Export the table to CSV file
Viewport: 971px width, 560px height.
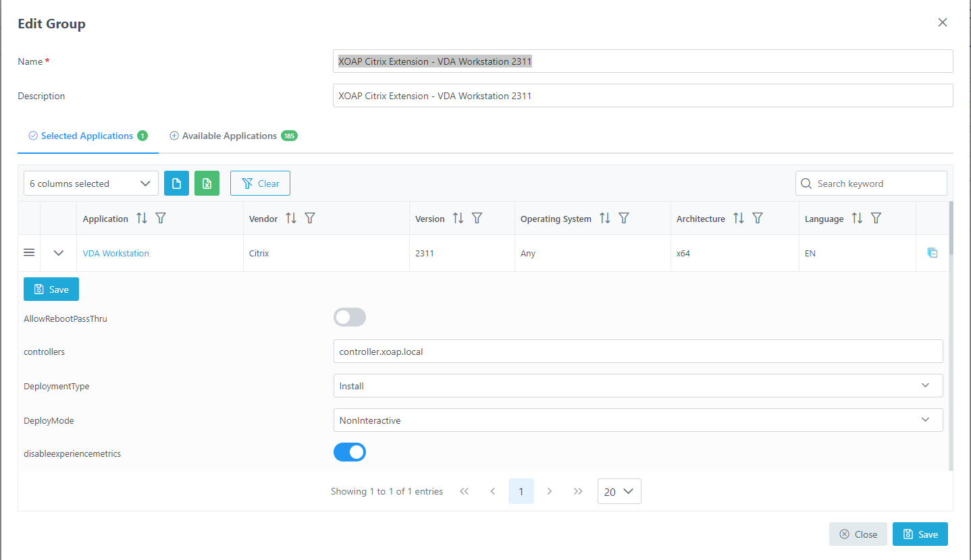[x=176, y=183]
